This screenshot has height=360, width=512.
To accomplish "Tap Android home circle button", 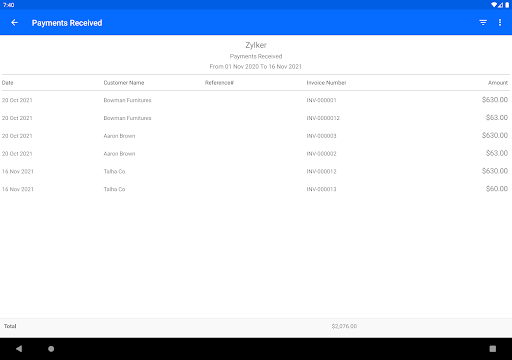I will pyautogui.click(x=51, y=349).
